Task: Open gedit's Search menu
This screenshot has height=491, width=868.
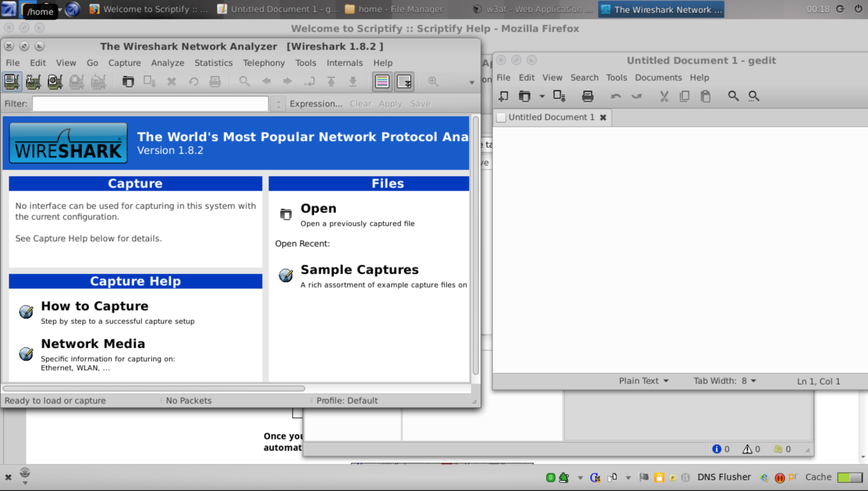Action: pyautogui.click(x=585, y=77)
